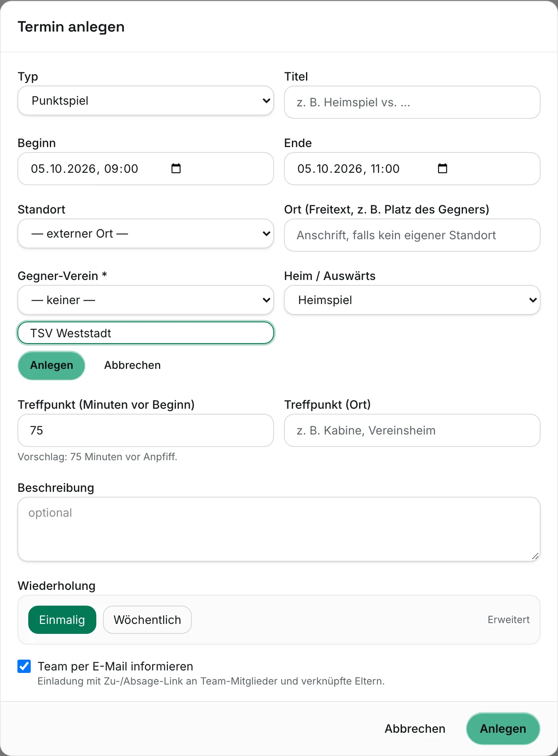Click the Ende date and time field

pyautogui.click(x=412, y=169)
